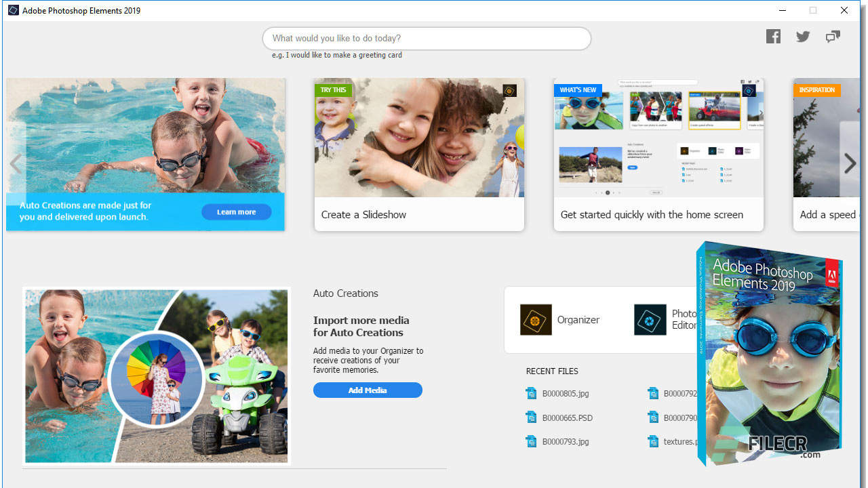Click Editor badge on What's New card
Screen dimensions: 868x488
pos(749,90)
